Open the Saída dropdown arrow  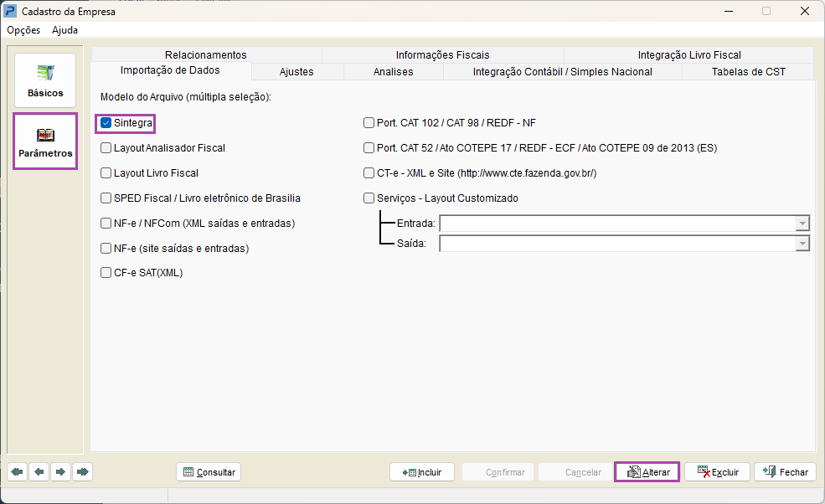click(802, 244)
